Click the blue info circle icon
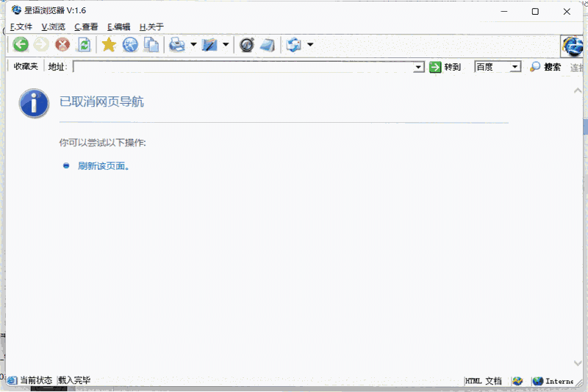This screenshot has height=392, width=588. point(34,104)
